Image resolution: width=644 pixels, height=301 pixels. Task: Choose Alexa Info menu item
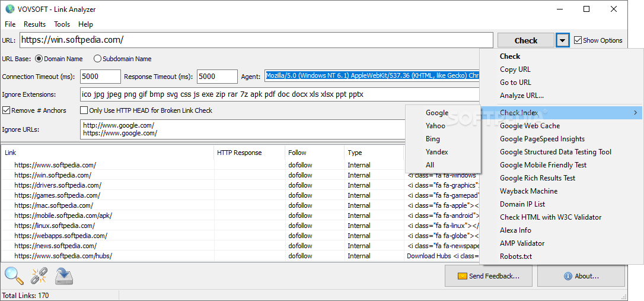[561, 230]
